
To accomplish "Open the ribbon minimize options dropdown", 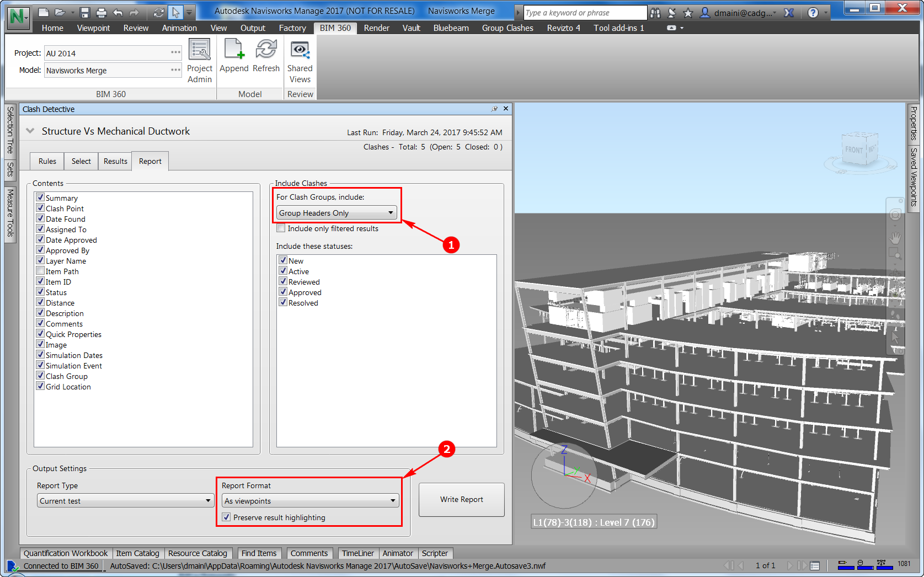I will [x=682, y=28].
